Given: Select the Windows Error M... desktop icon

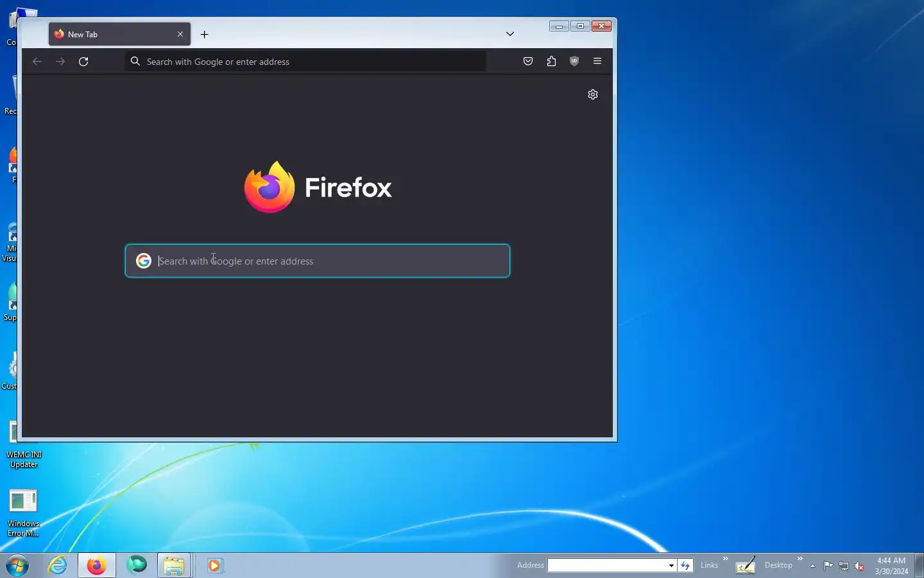Looking at the screenshot, I should [23, 513].
